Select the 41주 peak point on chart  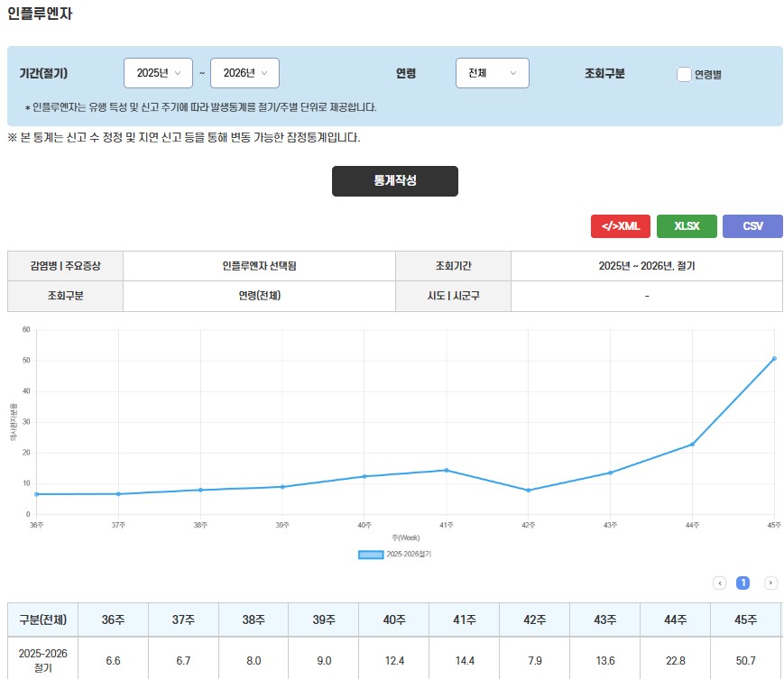coord(446,470)
